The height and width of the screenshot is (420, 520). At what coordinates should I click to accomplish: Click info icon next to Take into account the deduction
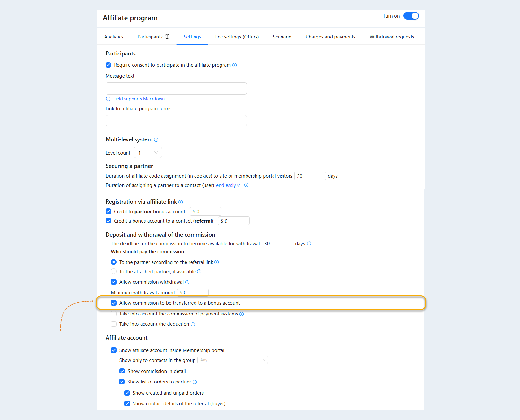[x=193, y=324]
